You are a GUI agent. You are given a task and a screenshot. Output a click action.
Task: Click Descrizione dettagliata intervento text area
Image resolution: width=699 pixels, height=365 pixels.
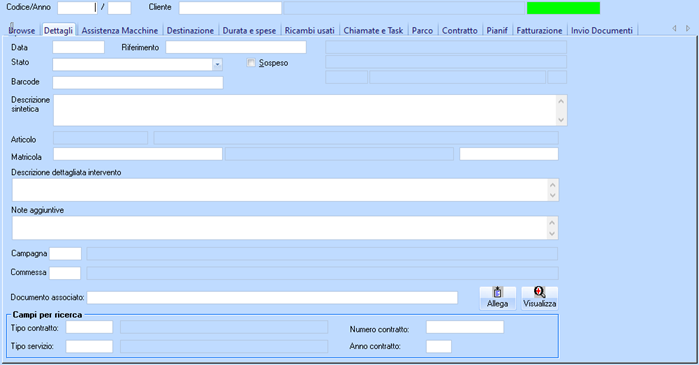[x=280, y=190]
